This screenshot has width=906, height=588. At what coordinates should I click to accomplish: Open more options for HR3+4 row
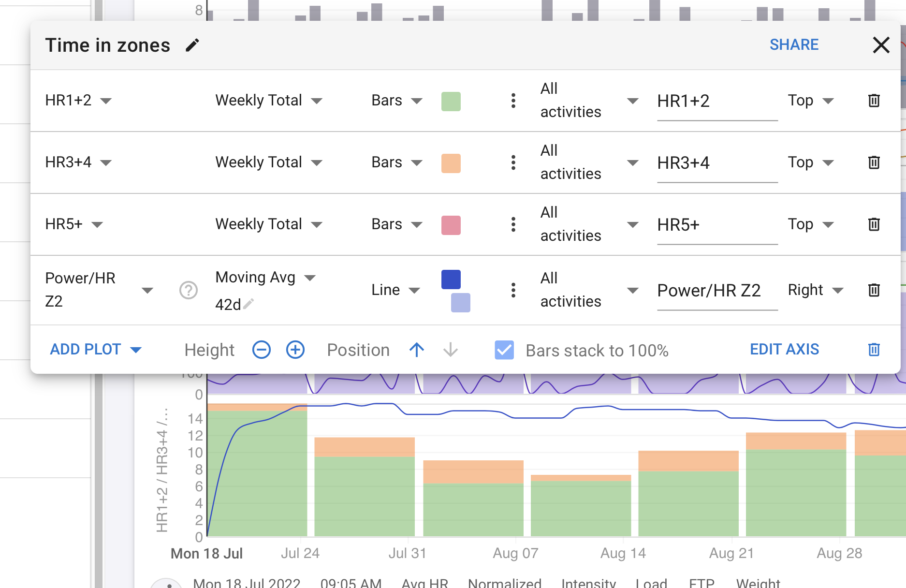coord(513,162)
